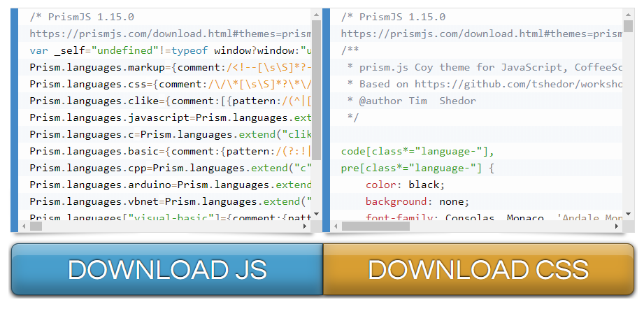This screenshot has height=309, width=644.
Task: Click the 'Based on https://github.com' comment line
Action: (x=485, y=84)
